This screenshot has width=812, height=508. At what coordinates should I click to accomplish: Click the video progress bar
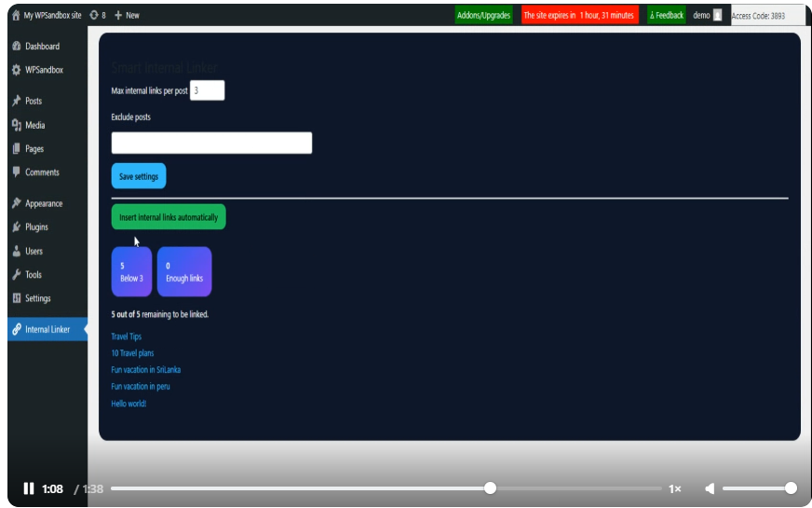pos(386,488)
